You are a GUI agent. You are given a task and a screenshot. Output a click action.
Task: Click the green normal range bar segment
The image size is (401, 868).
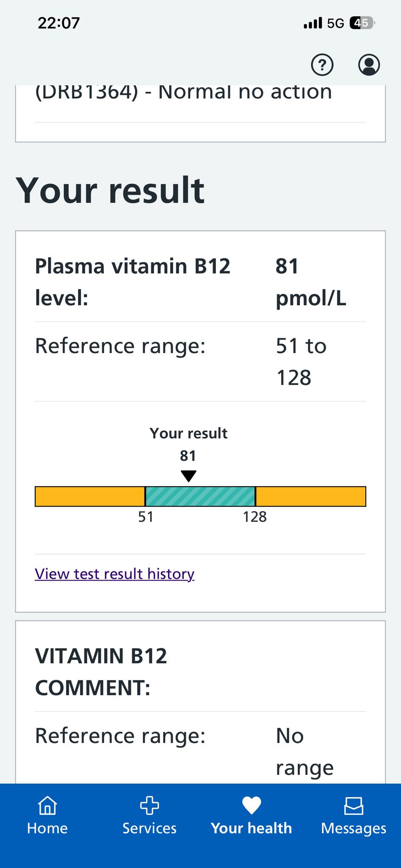[200, 496]
